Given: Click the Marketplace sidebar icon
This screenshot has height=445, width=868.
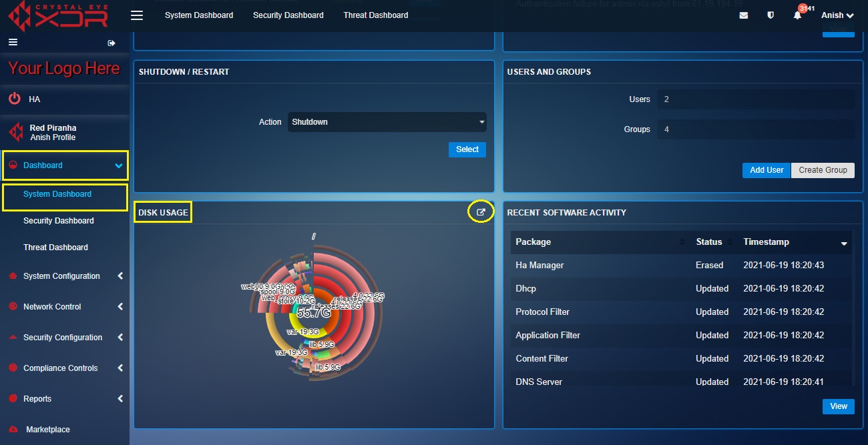Looking at the screenshot, I should 13,430.
